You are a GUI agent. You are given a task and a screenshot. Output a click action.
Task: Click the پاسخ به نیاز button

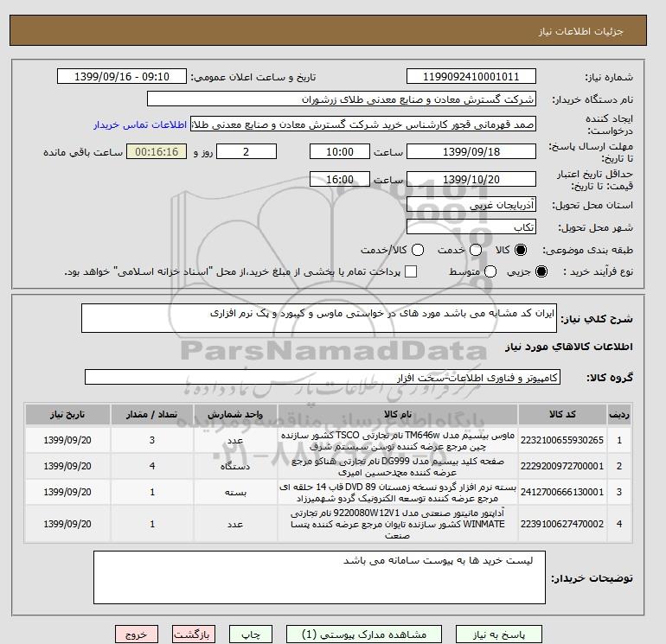[499, 634]
